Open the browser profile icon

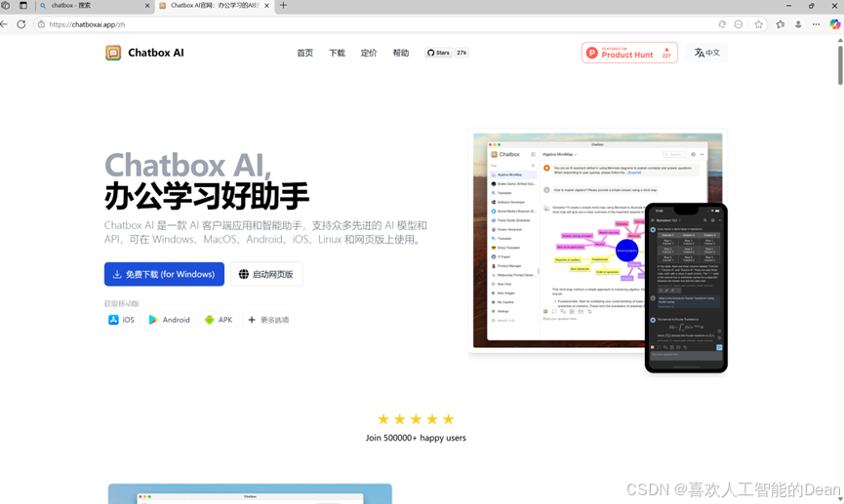click(x=798, y=24)
